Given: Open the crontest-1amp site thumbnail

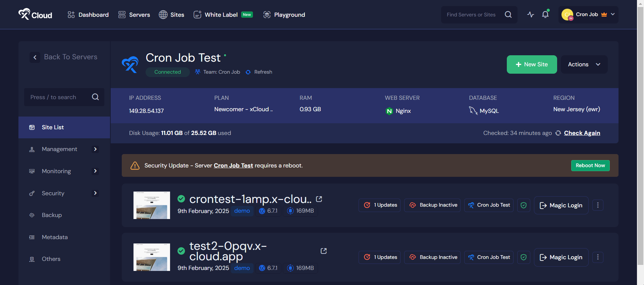Looking at the screenshot, I should [x=152, y=205].
